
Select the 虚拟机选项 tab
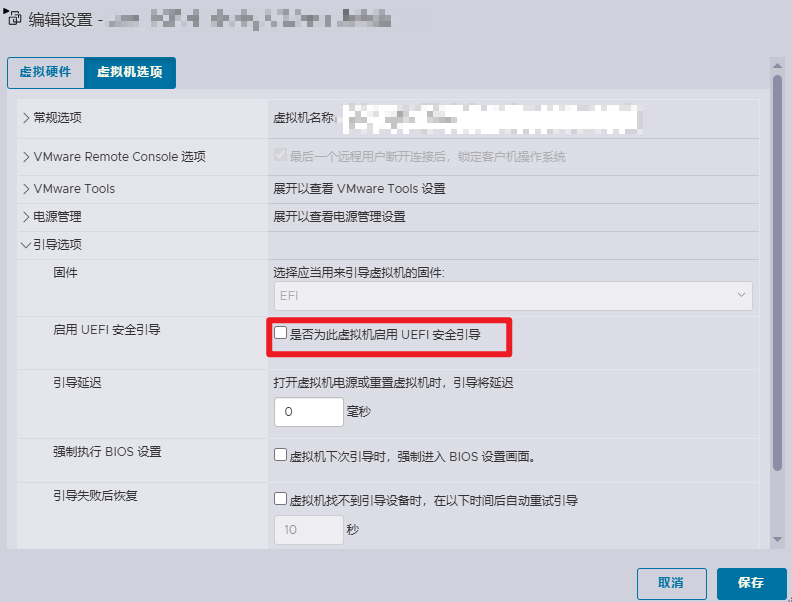pos(130,74)
